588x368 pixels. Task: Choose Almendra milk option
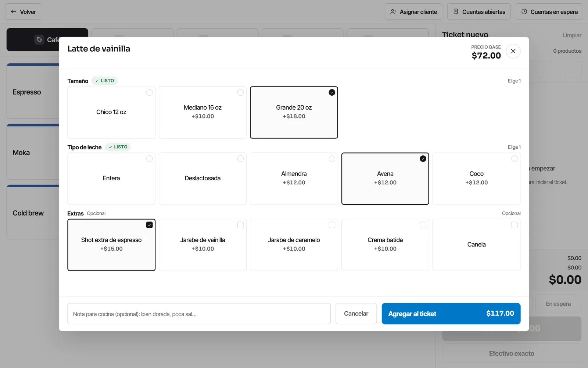coord(294,179)
